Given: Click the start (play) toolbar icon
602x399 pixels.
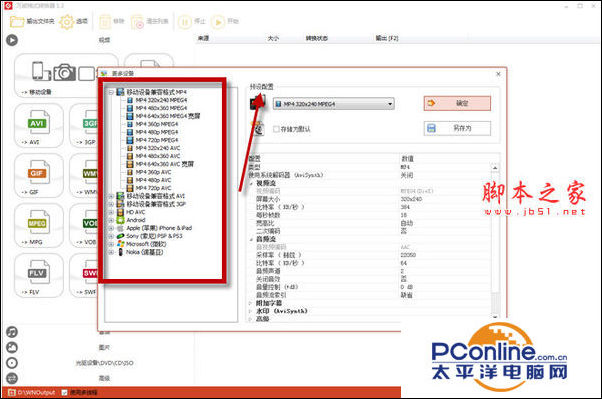Looking at the screenshot, I should (x=218, y=22).
